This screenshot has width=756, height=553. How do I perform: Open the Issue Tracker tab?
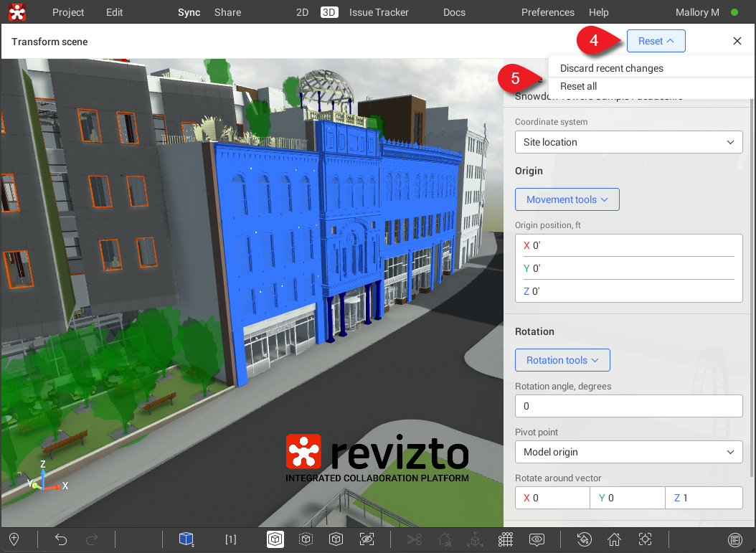(379, 12)
